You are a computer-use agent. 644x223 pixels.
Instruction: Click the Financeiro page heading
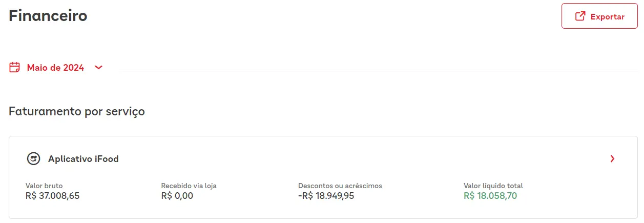click(48, 15)
